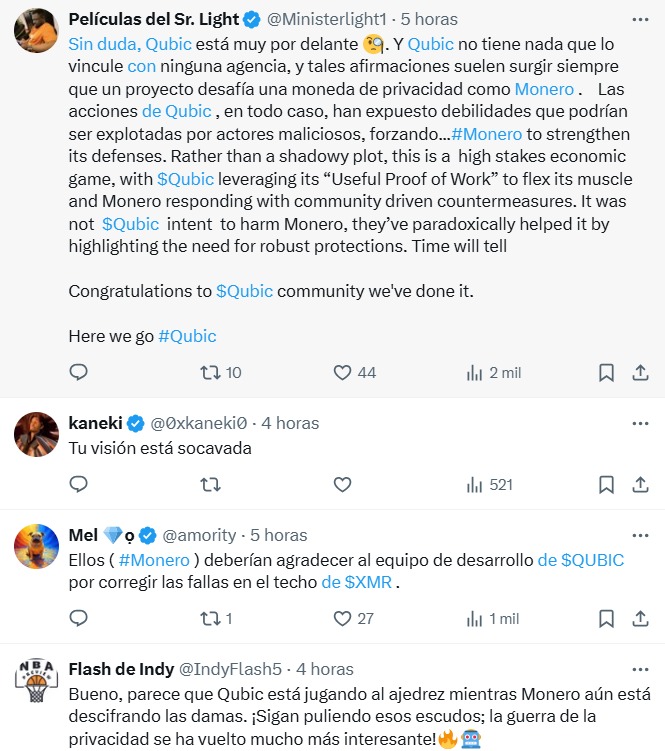665x751 pixels.
Task: Open more options on Mel's reply
Action: click(x=640, y=534)
